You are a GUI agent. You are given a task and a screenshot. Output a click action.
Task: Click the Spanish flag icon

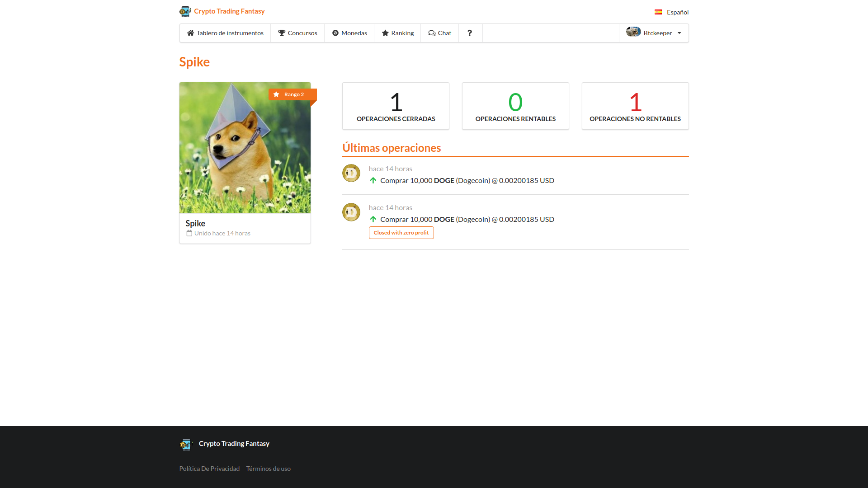[x=658, y=12]
